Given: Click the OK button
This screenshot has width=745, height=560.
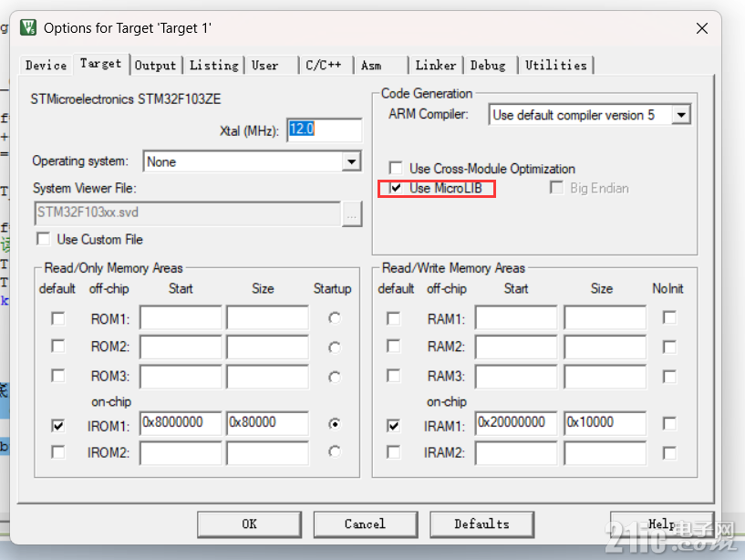Looking at the screenshot, I should [x=250, y=524].
